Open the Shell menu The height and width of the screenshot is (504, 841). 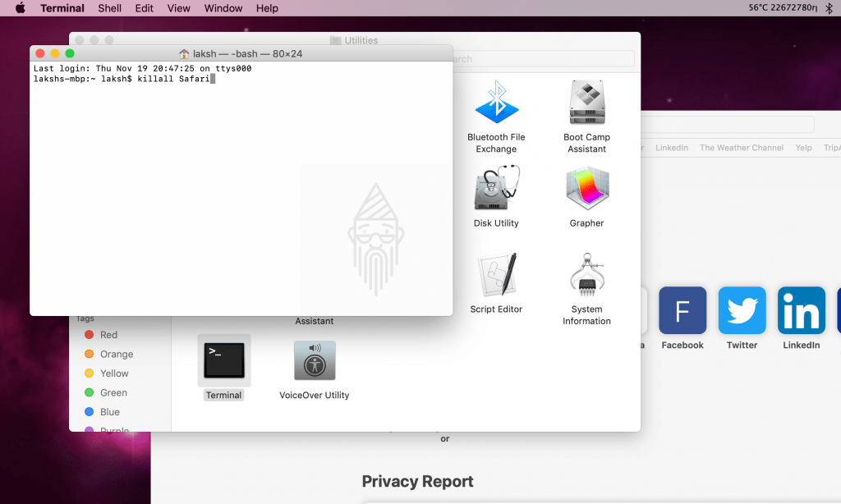(x=109, y=8)
